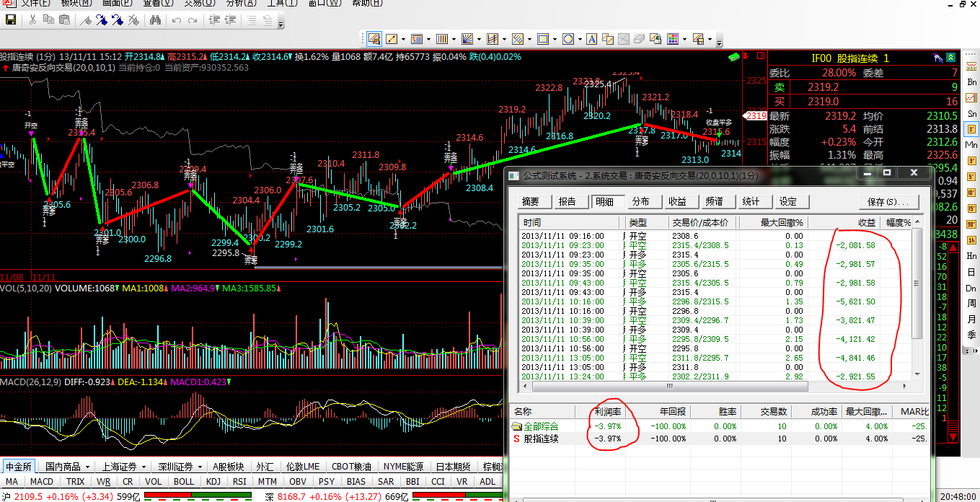Switch to the 报告 tab
The height and width of the screenshot is (502, 980).
coord(568,202)
